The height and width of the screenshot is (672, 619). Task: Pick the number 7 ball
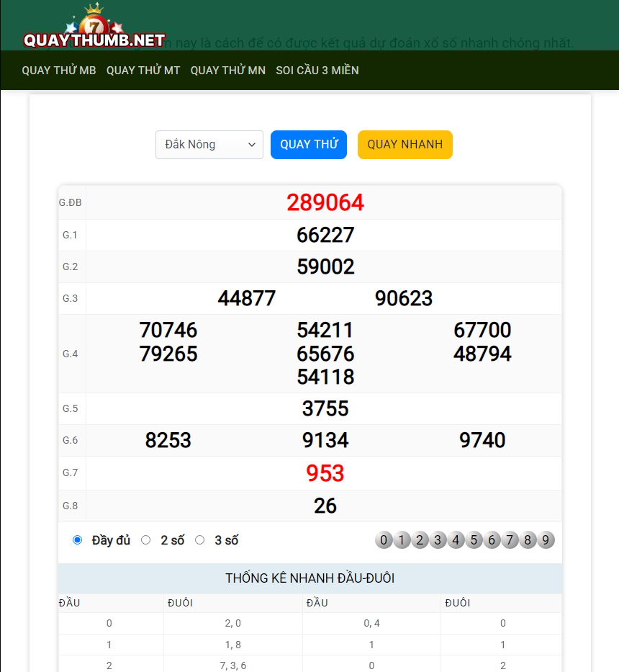tap(510, 540)
